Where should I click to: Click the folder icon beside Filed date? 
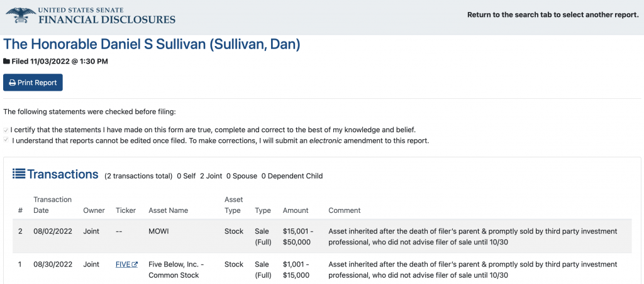pyautogui.click(x=6, y=62)
